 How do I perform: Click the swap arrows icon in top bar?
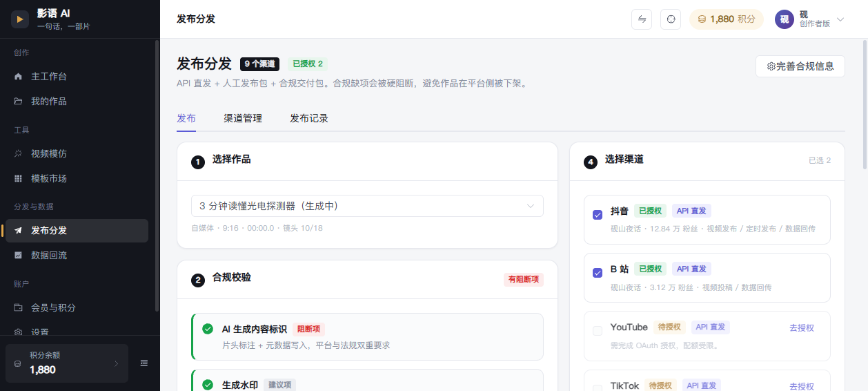(642, 19)
